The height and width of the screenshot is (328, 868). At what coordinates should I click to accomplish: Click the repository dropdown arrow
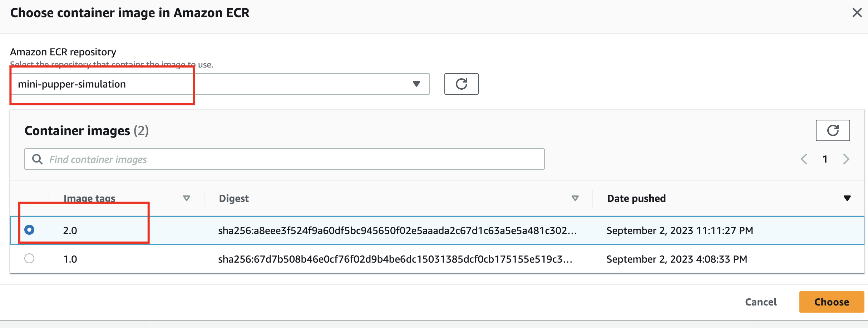(x=416, y=84)
